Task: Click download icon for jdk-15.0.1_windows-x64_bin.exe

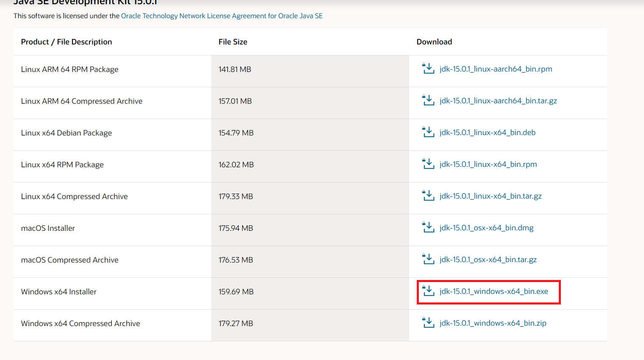Action: (428, 291)
